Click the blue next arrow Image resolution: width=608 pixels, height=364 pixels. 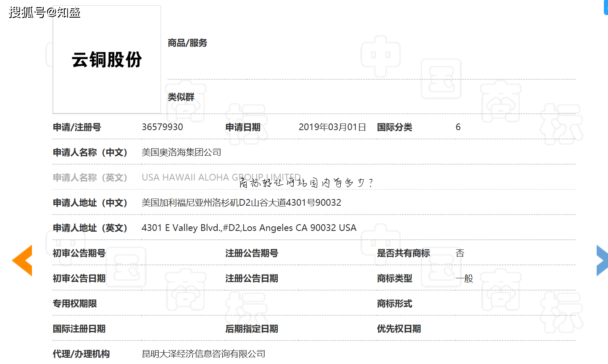click(x=602, y=260)
